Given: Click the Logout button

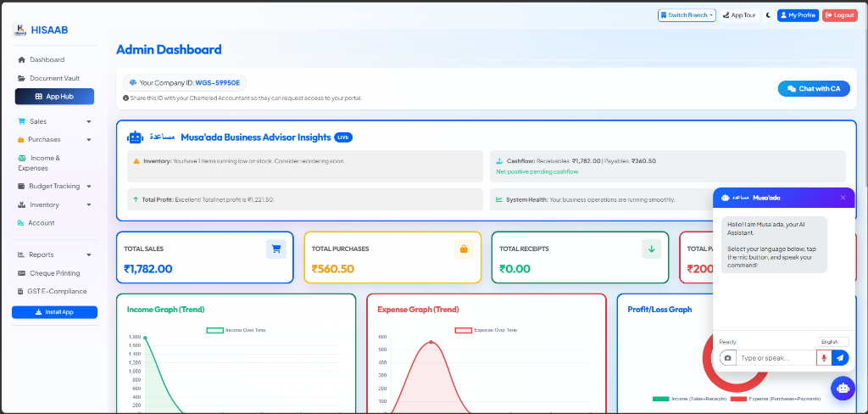Looking at the screenshot, I should click(x=840, y=15).
